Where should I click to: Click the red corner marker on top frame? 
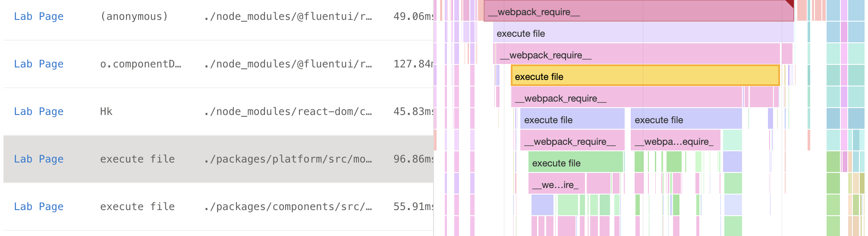(x=790, y=3)
